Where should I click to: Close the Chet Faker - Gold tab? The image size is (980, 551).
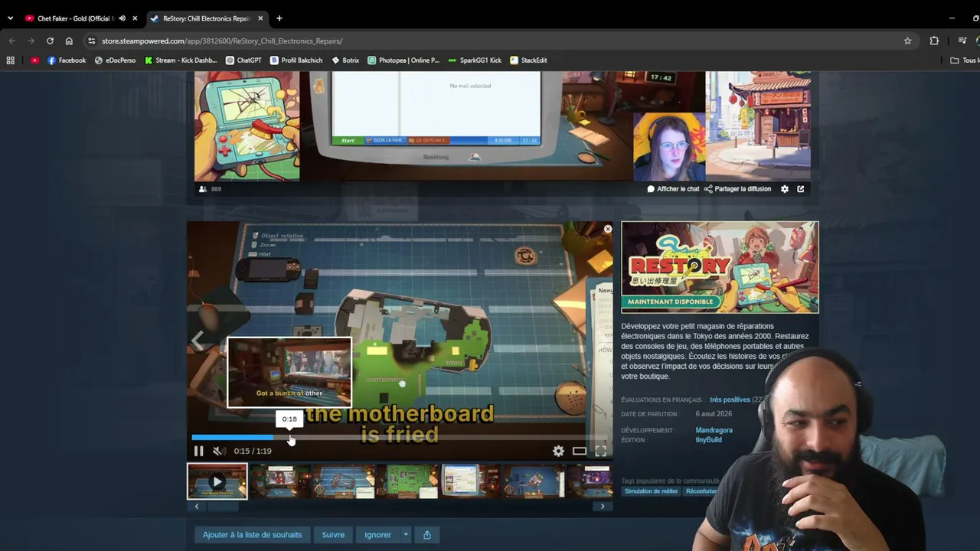[136, 18]
